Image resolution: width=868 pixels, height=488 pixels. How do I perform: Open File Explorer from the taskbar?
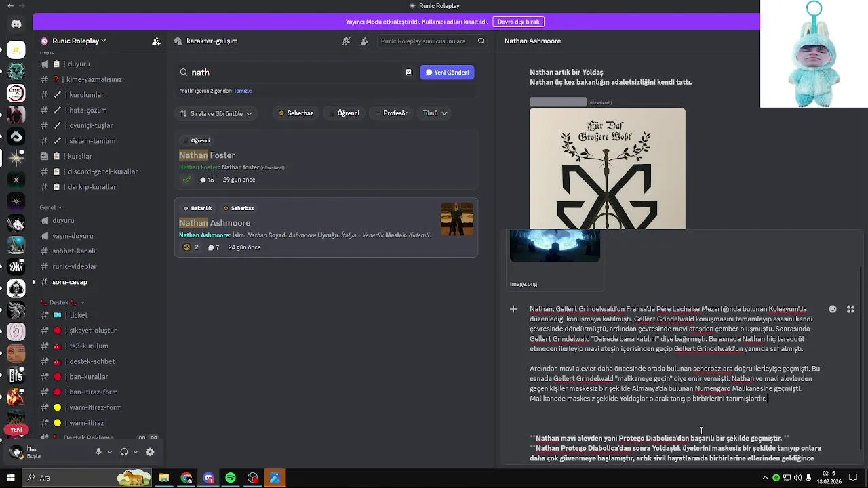click(x=164, y=478)
